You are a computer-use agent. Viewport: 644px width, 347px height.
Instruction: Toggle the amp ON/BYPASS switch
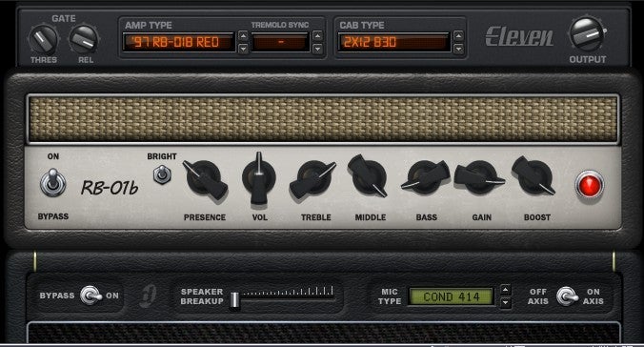(52, 182)
